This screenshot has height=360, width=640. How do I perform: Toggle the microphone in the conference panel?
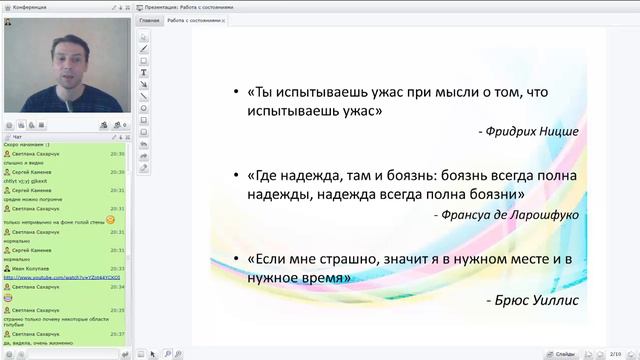(31, 125)
